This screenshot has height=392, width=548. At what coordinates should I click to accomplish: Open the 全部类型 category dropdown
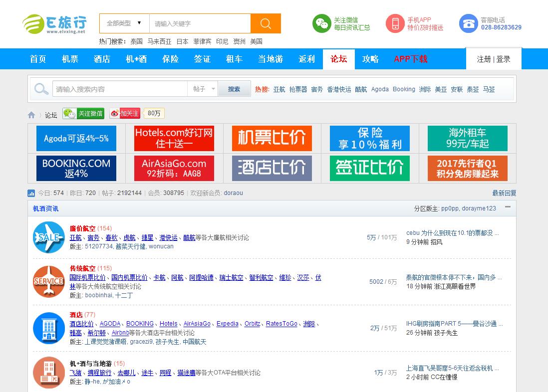123,23
